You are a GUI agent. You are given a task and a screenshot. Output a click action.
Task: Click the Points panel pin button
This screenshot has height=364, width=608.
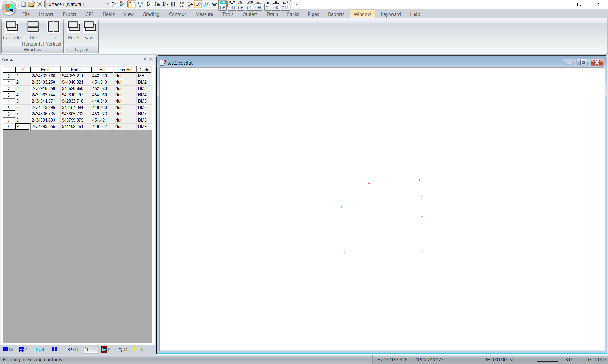pos(145,59)
